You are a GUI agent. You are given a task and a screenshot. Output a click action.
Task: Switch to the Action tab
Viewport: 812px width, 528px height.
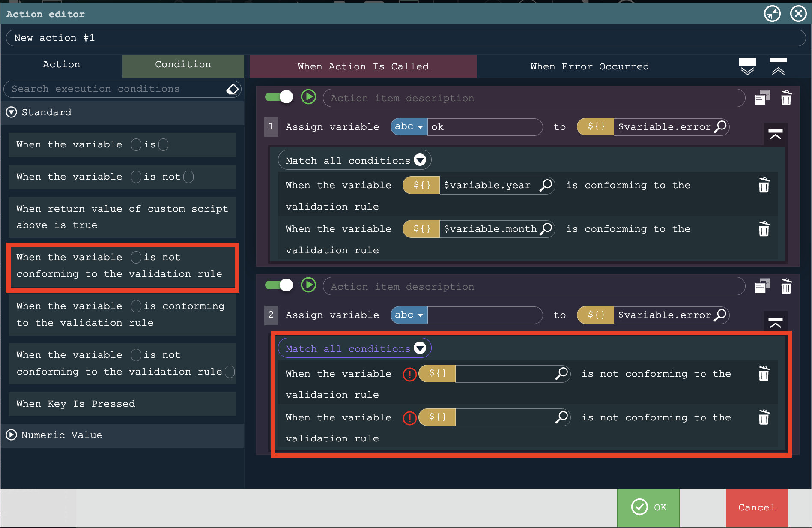pos(62,65)
